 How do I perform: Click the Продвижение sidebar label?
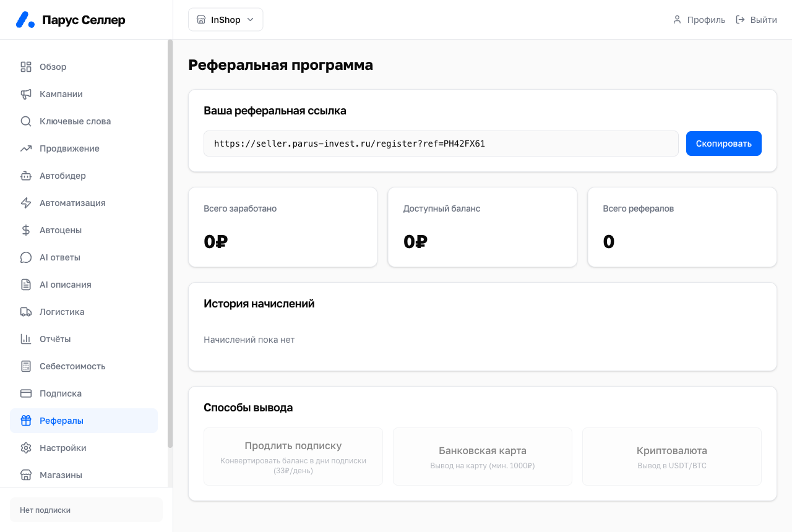click(x=69, y=148)
